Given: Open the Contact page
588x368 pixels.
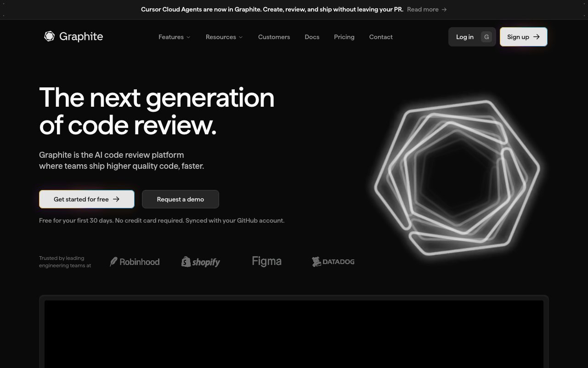Looking at the screenshot, I should click(381, 37).
